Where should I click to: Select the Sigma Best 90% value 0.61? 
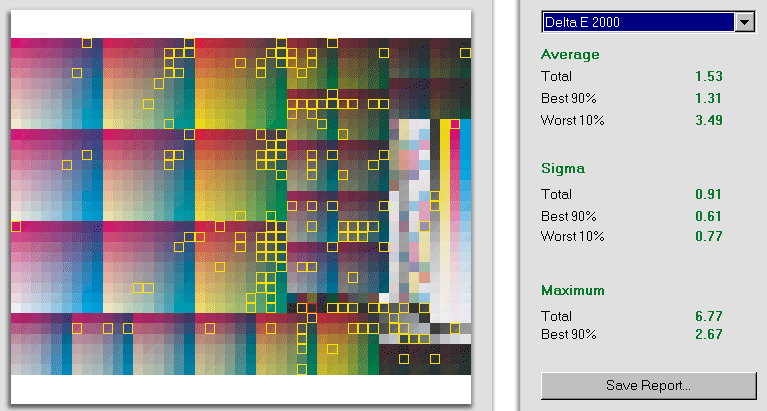[708, 216]
